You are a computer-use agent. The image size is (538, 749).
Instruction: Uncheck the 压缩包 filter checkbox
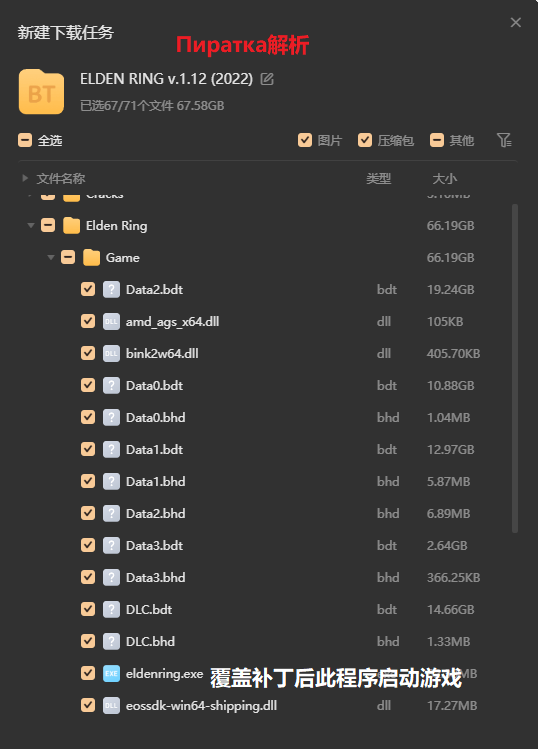pyautogui.click(x=365, y=140)
